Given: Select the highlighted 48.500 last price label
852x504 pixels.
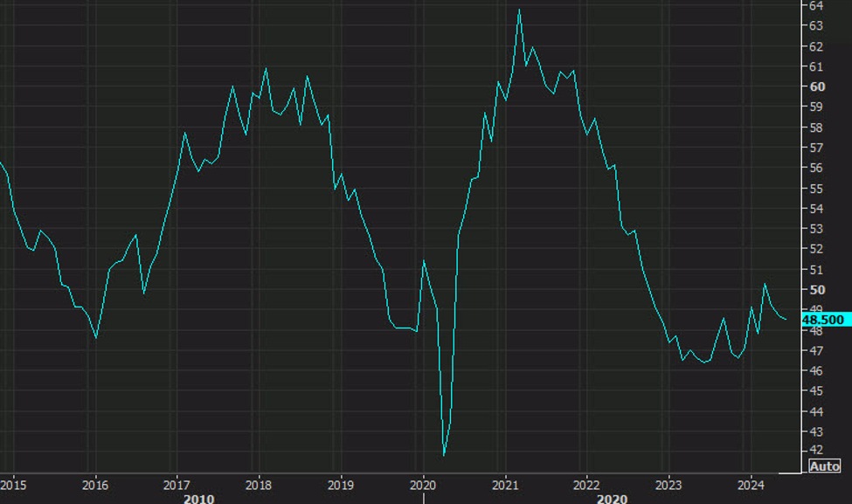Looking at the screenshot, I should pyautogui.click(x=822, y=320).
